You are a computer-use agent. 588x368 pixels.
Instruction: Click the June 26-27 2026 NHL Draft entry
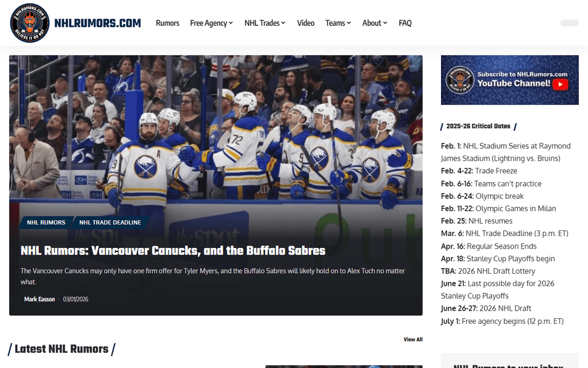coord(486,308)
